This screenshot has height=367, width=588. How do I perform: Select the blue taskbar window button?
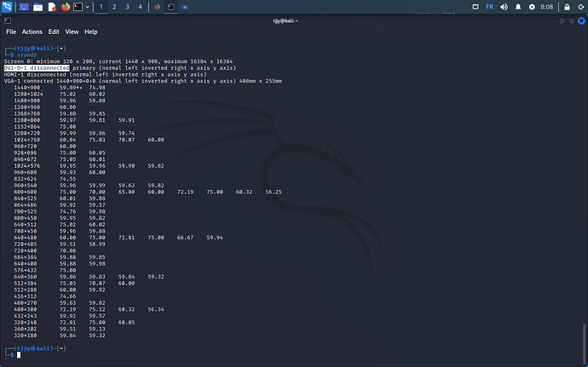(185, 7)
